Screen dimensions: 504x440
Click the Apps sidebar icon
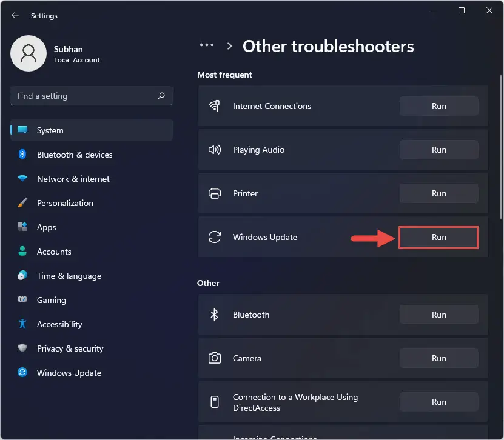[22, 227]
